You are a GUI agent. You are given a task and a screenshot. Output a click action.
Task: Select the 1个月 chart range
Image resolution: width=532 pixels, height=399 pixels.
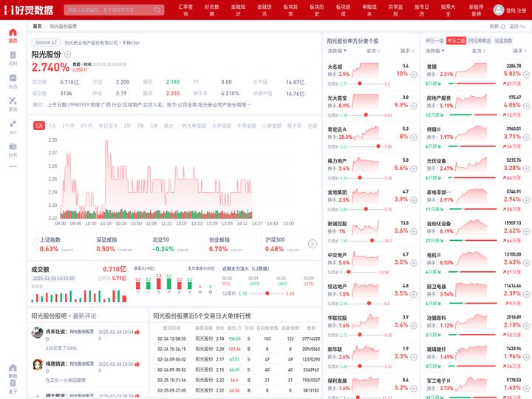68,126
